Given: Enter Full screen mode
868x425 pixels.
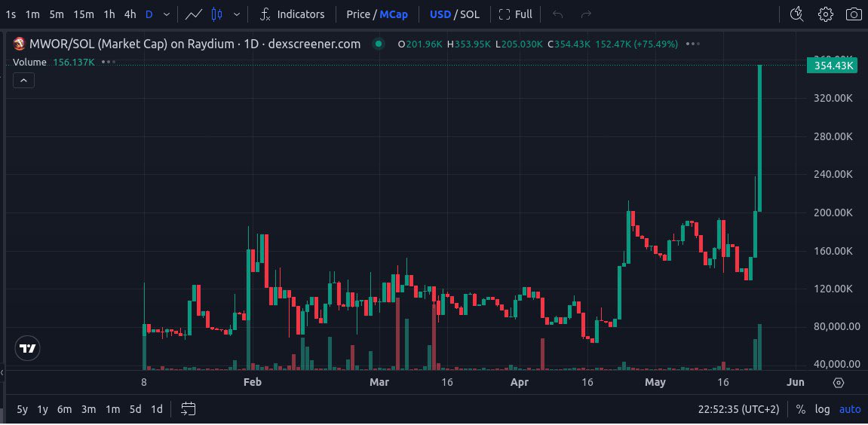Looking at the screenshot, I should [515, 14].
